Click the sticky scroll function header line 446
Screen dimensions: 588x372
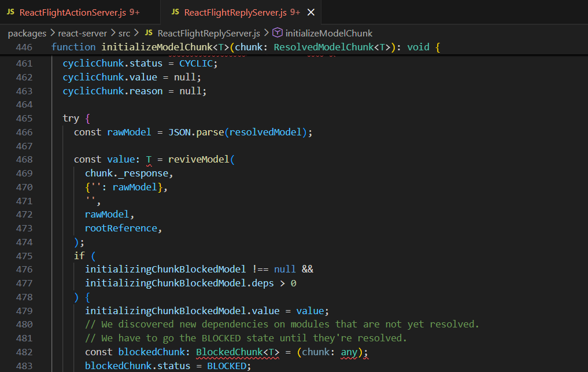click(246, 47)
